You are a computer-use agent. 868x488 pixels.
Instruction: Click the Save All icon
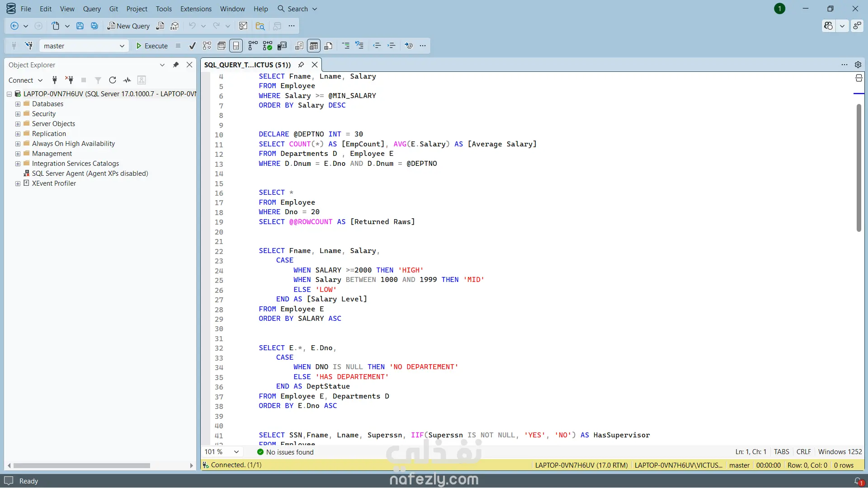click(94, 26)
